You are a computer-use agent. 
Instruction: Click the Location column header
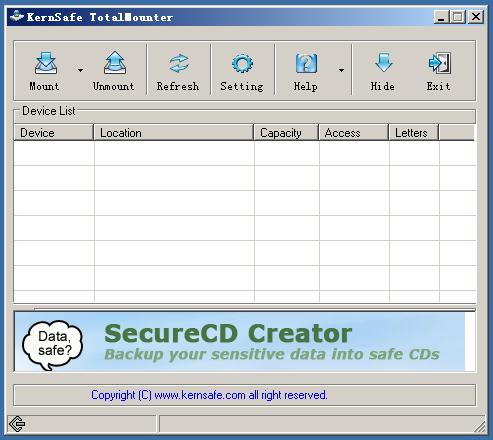(x=173, y=133)
